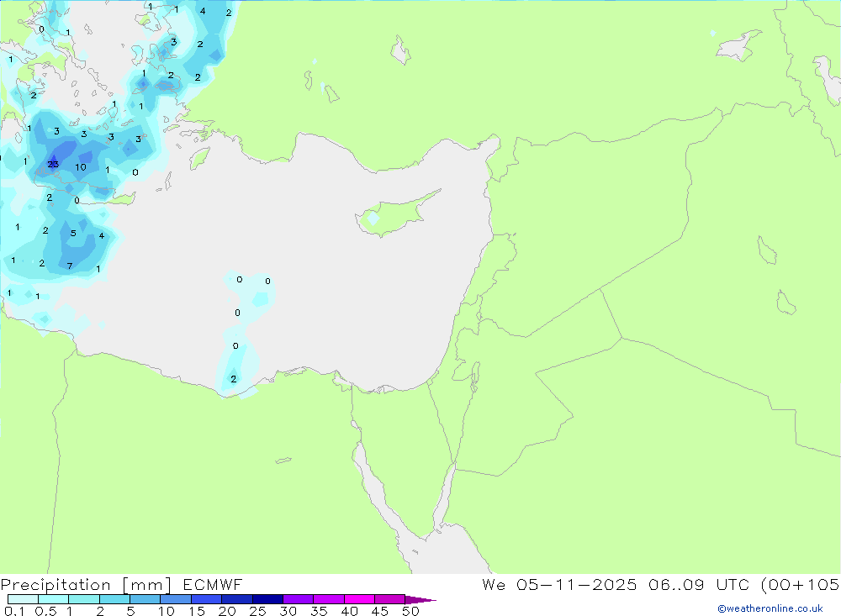Click the 'We 05-11-2025' date text
This screenshot has height=616, width=841.
point(559,585)
